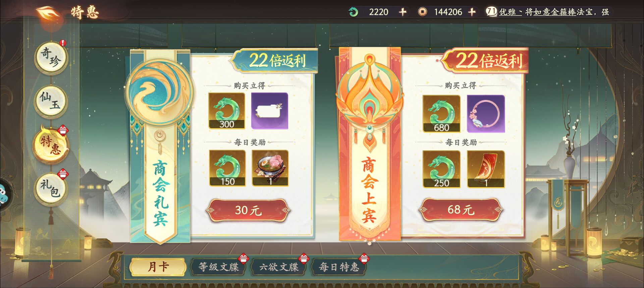Image resolution: width=644 pixels, height=288 pixels.
Task: Open the 礼包 sidebar section
Action: tap(51, 189)
